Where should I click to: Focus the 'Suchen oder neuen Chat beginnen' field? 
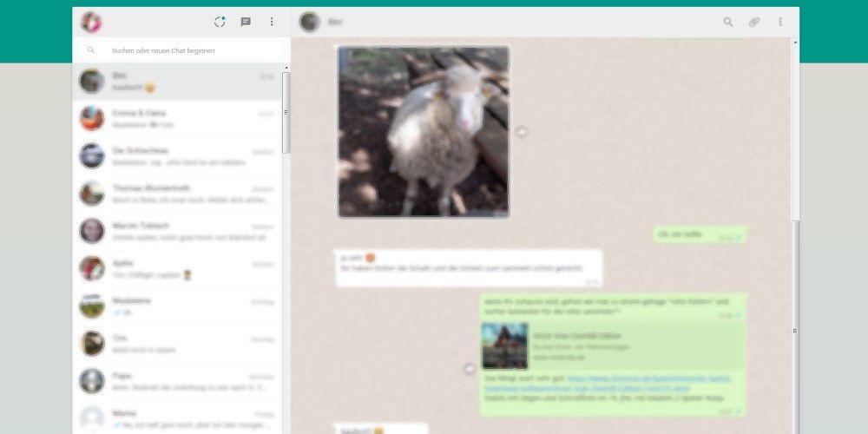pos(181,50)
